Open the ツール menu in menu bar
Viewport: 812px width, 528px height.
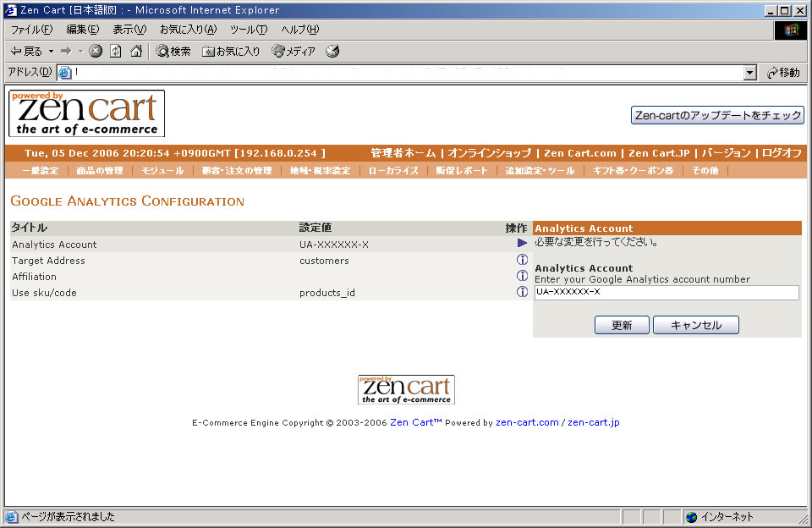tap(249, 30)
